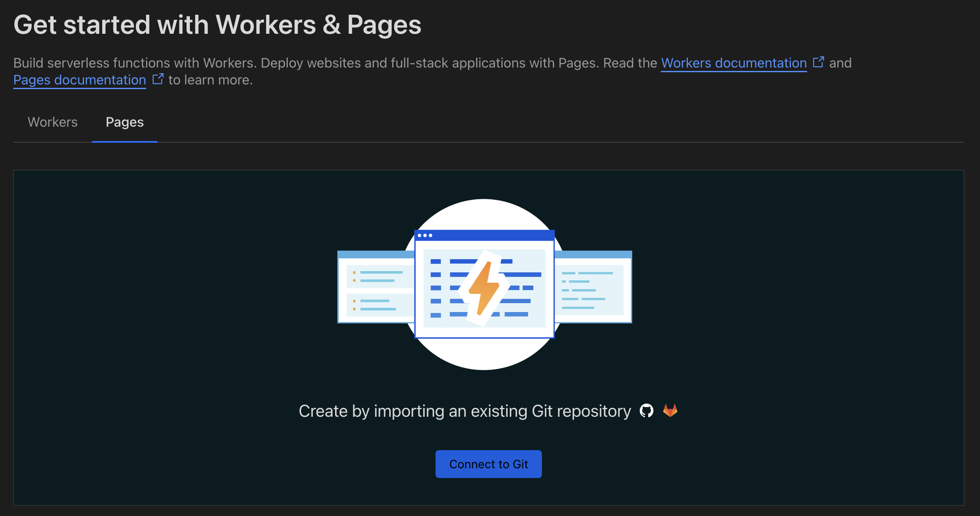980x516 pixels.
Task: Open the Workers documentation link
Action: pyautogui.click(x=734, y=63)
